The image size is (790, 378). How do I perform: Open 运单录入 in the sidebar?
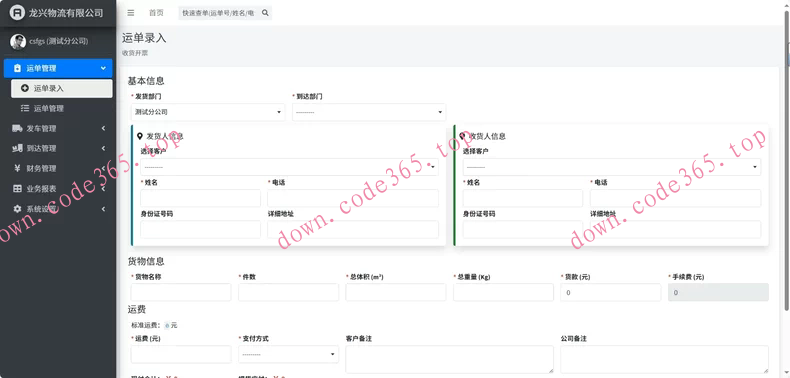61,88
